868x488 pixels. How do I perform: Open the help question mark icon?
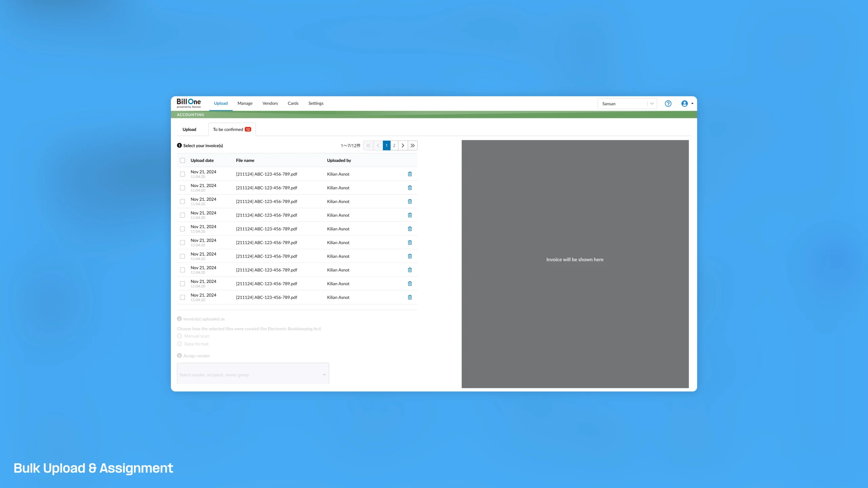(668, 104)
